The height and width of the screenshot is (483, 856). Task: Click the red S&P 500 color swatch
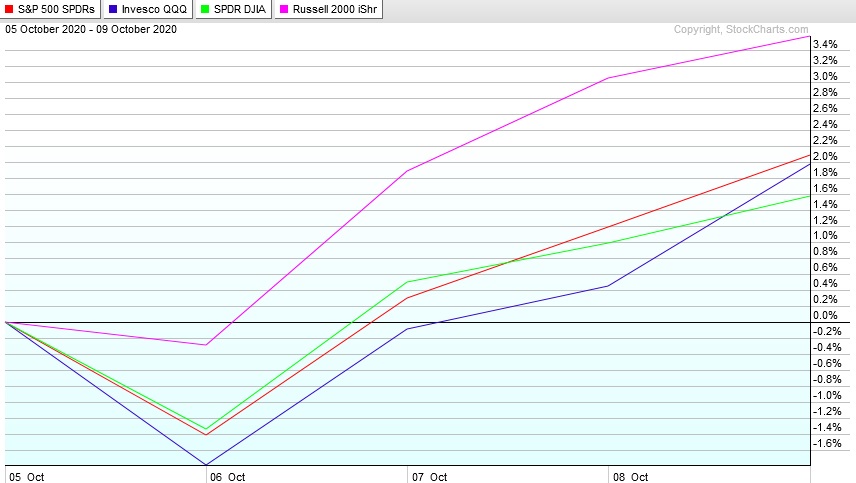pyautogui.click(x=9, y=9)
